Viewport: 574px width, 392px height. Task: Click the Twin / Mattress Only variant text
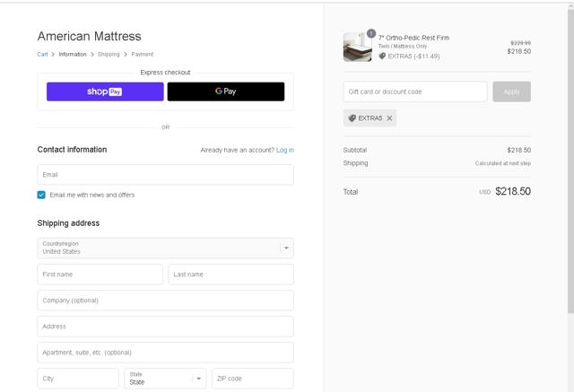pos(403,46)
